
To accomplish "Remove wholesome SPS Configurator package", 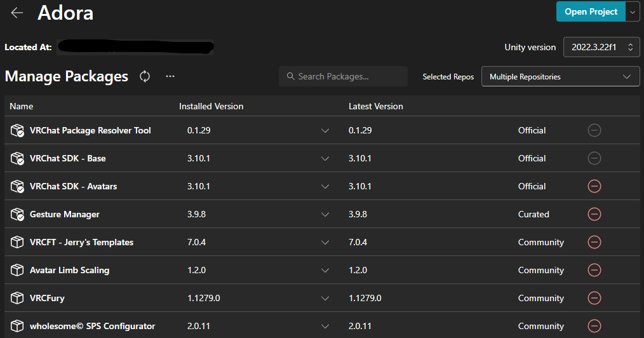I will (x=594, y=326).
